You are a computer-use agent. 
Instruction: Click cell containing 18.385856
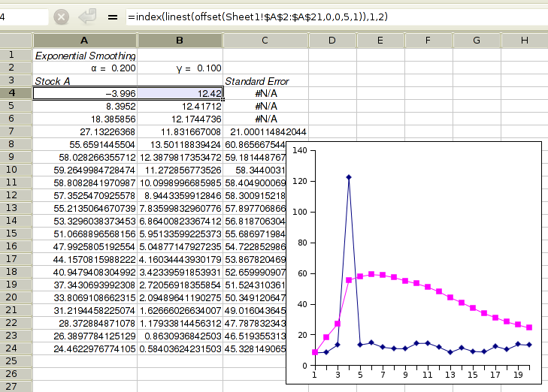pyautogui.click(x=85, y=119)
